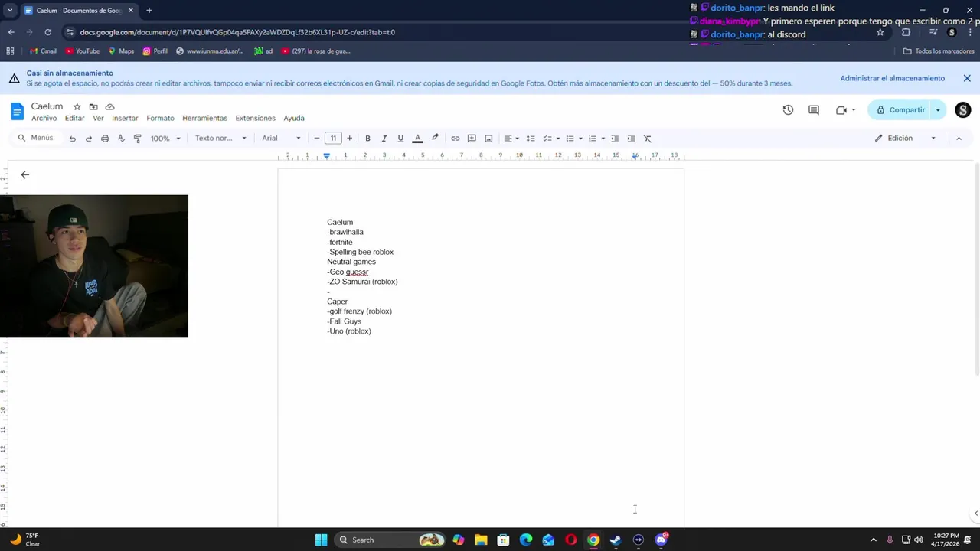The image size is (980, 551).
Task: Open the Insertar menu
Action: tap(125, 119)
